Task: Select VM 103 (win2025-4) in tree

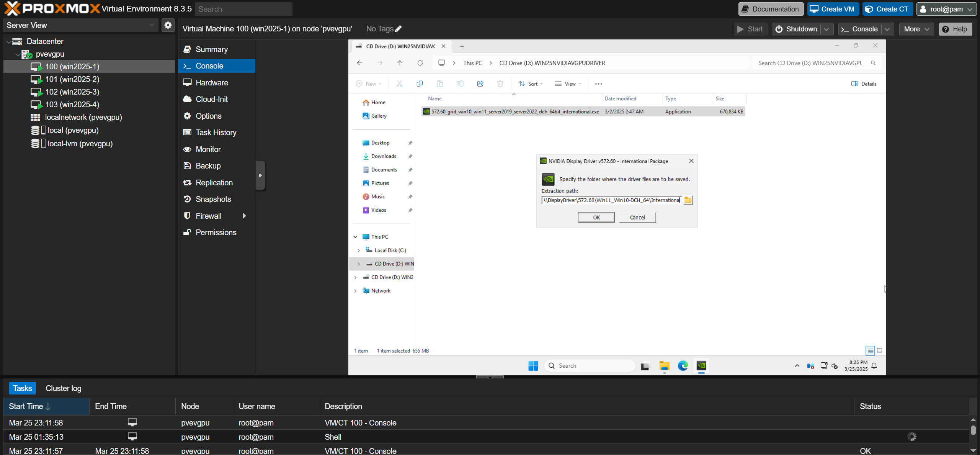Action: pyautogui.click(x=72, y=105)
